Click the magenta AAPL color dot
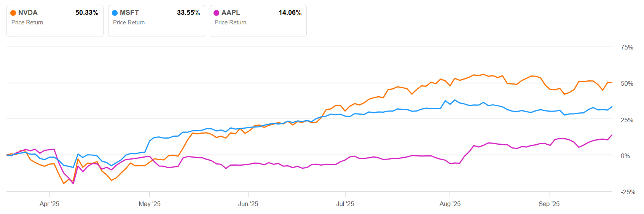The height and width of the screenshot is (214, 644). coord(216,13)
